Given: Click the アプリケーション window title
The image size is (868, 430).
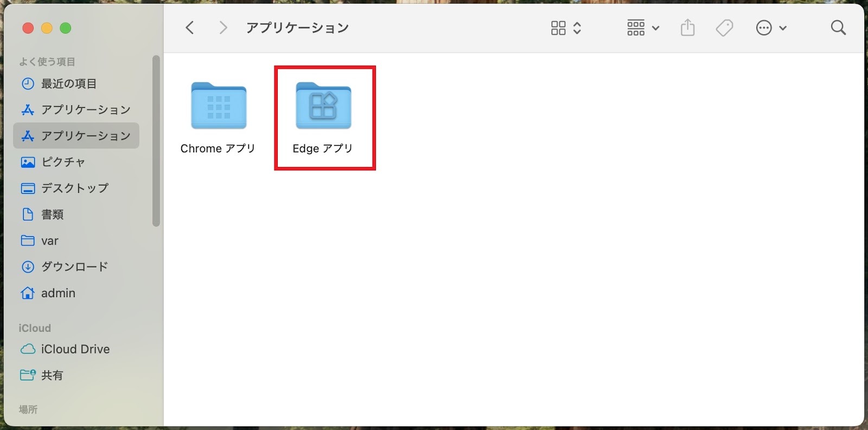Looking at the screenshot, I should click(297, 28).
